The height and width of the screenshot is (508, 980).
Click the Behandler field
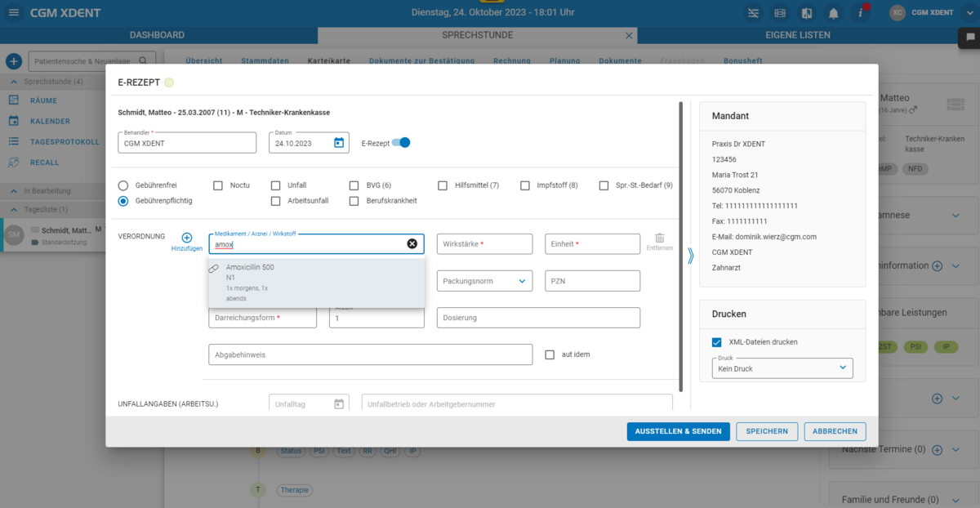pyautogui.click(x=187, y=143)
